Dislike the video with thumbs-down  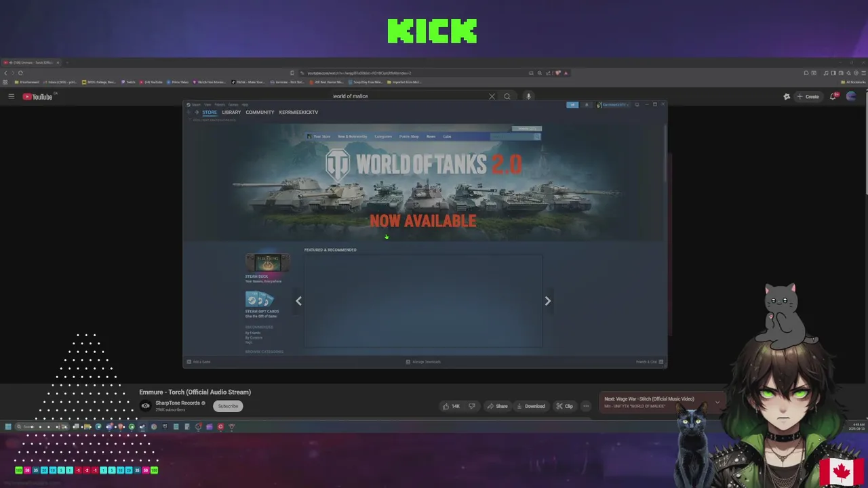coord(472,406)
